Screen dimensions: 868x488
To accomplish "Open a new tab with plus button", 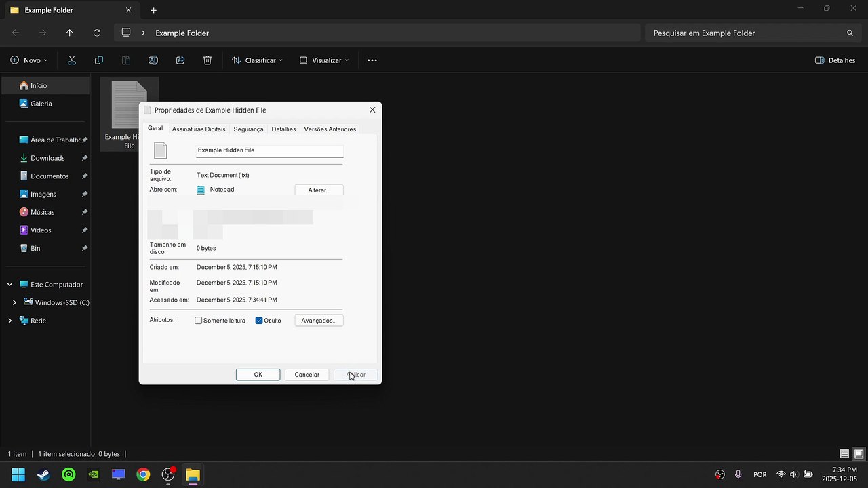I will (x=154, y=10).
